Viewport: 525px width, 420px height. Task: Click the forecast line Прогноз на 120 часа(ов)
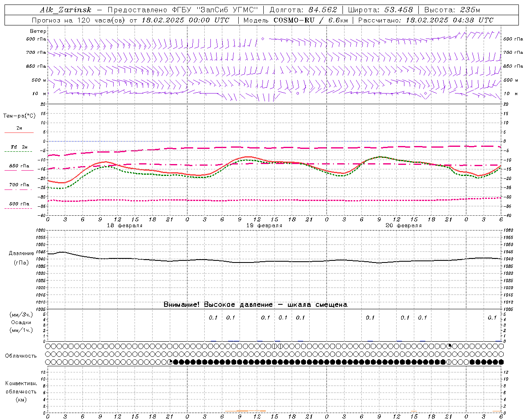pyautogui.click(x=79, y=20)
